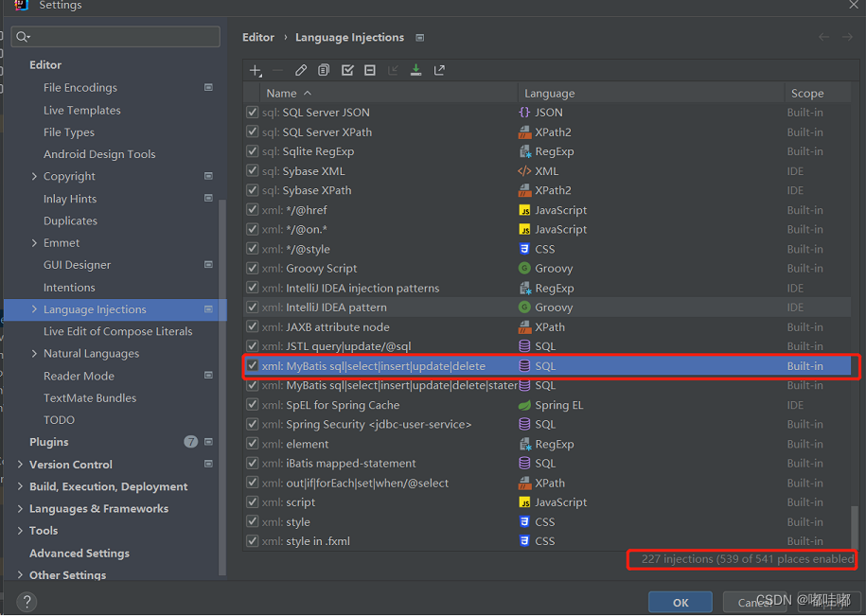This screenshot has height=616, width=866.
Task: Click the OK button
Action: 680,603
